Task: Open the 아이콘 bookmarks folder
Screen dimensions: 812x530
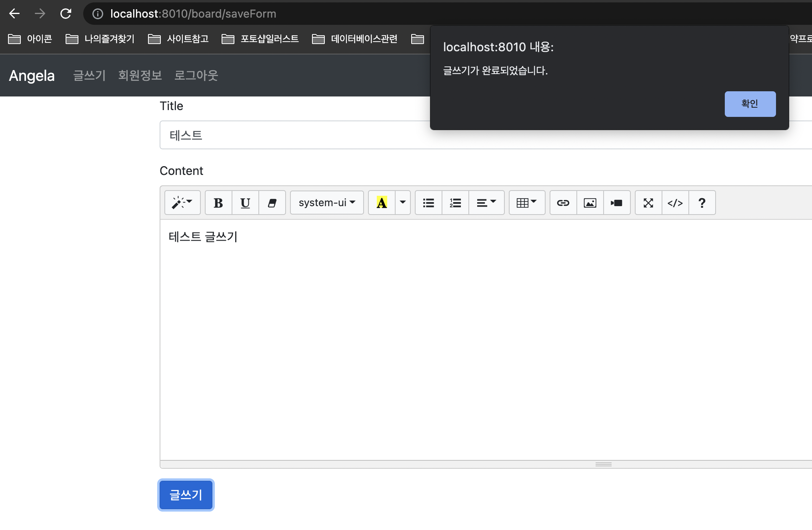Action: 30,39
